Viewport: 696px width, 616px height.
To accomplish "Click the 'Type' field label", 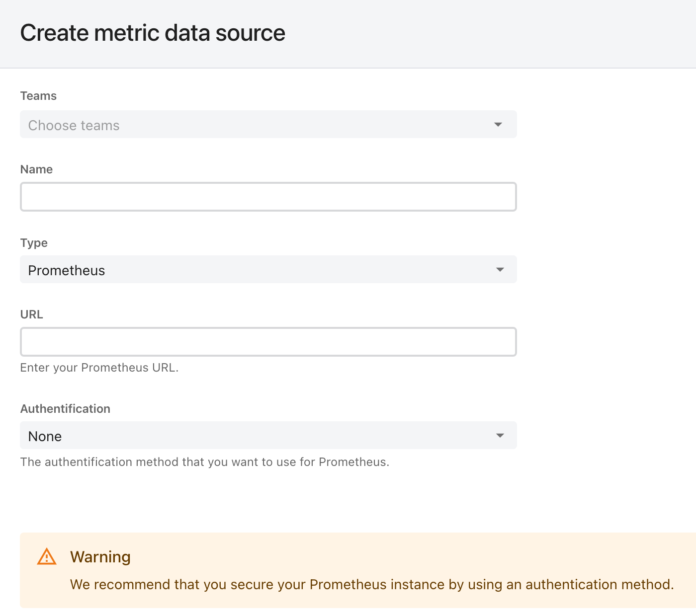I will click(x=34, y=243).
